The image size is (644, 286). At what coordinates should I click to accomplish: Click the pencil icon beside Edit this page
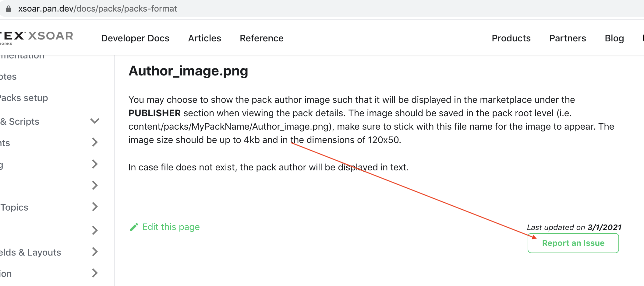click(x=134, y=227)
